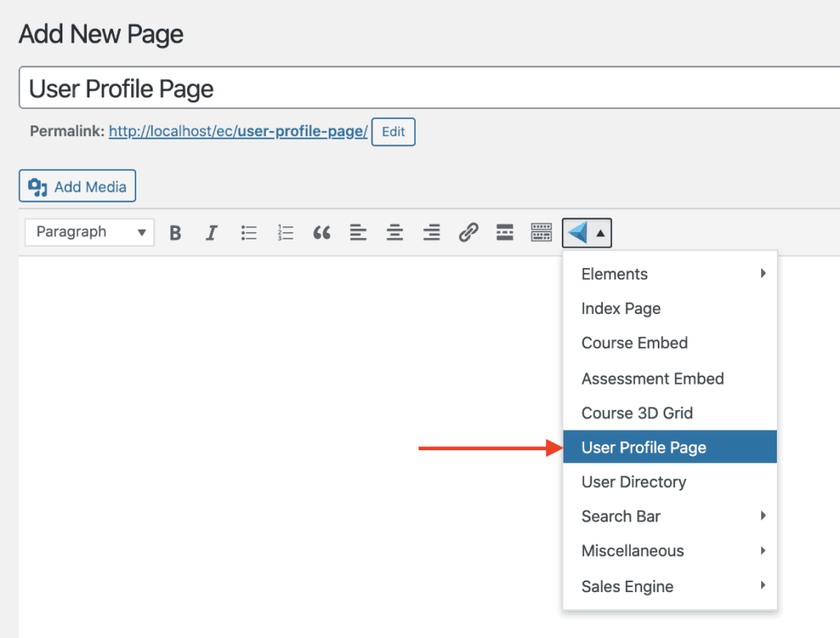Screen dimensions: 840x638
Task: Apply italic formatting to text
Action: click(212, 233)
